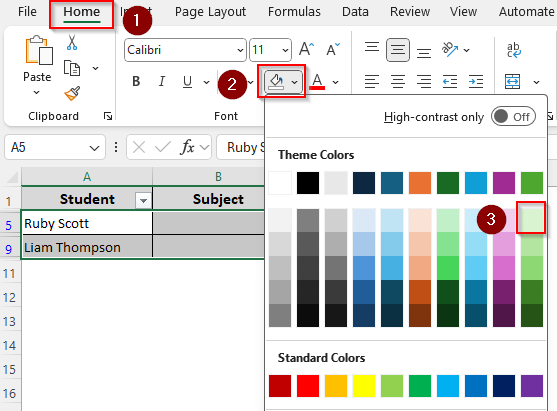Open the Merge and Center dropdown arrow
This screenshot has width=557, height=411.
[536, 82]
